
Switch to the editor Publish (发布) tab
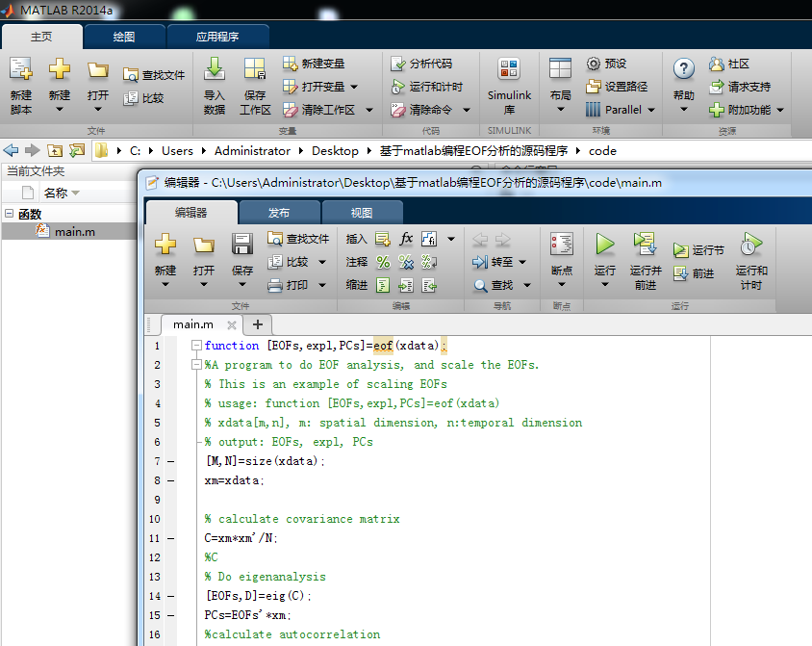coord(279,213)
